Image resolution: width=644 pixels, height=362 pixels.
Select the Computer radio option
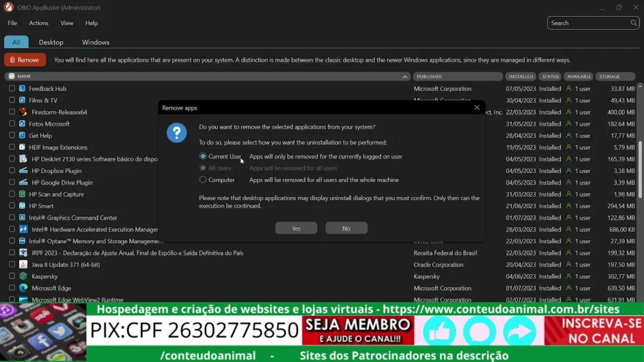[x=203, y=179]
